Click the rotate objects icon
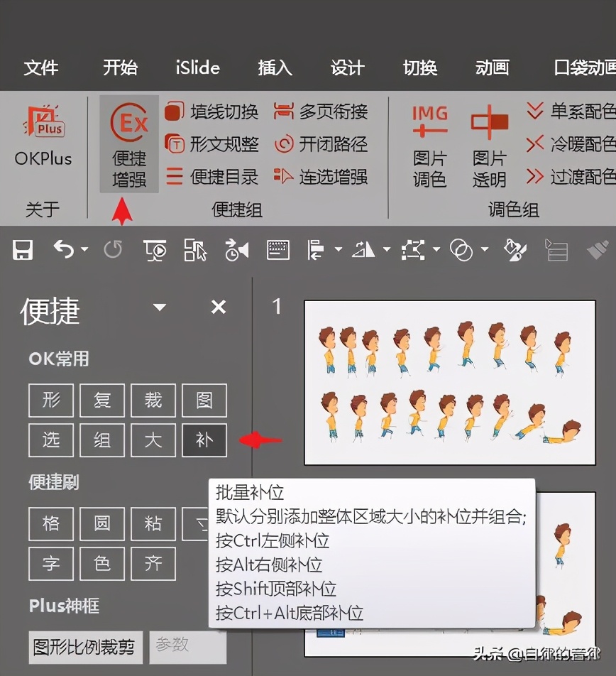The width and height of the screenshot is (616, 676). click(363, 250)
